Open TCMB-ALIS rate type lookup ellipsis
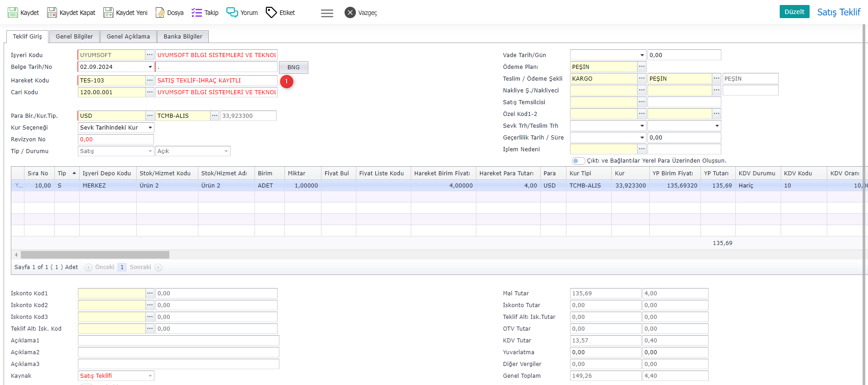 (215, 115)
